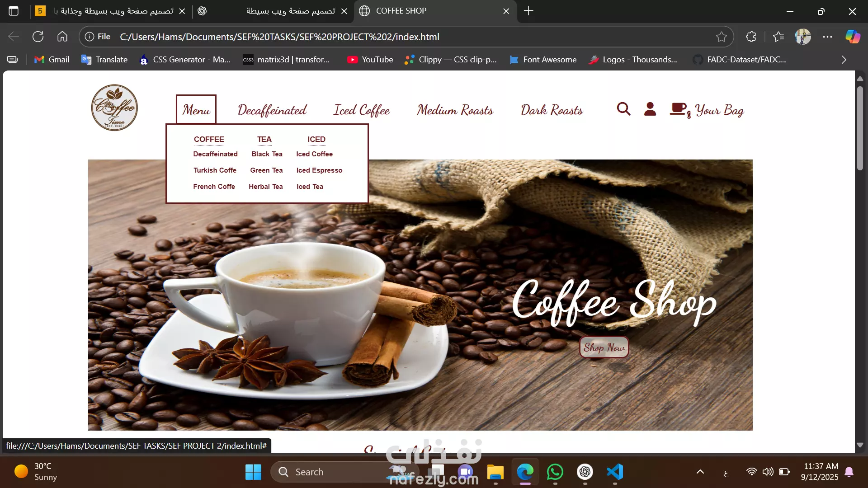Expand the Menu dropdown in navigation
The height and width of the screenshot is (488, 868).
[196, 110]
